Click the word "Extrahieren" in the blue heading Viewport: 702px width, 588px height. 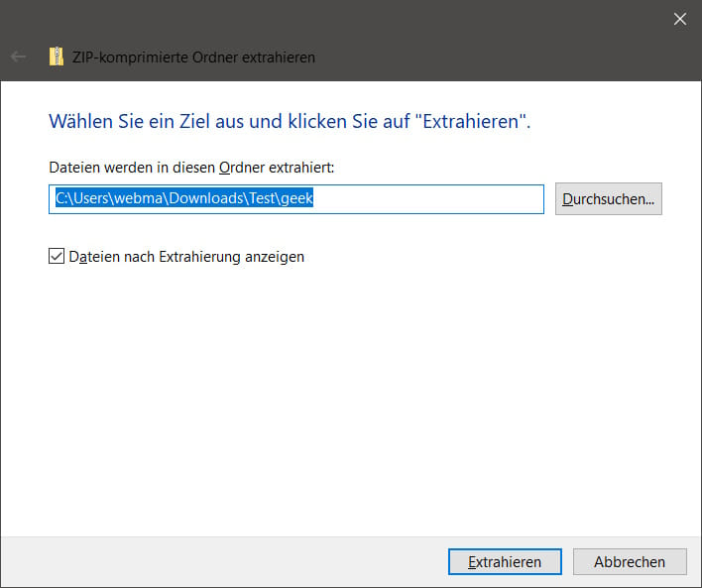[x=471, y=121]
